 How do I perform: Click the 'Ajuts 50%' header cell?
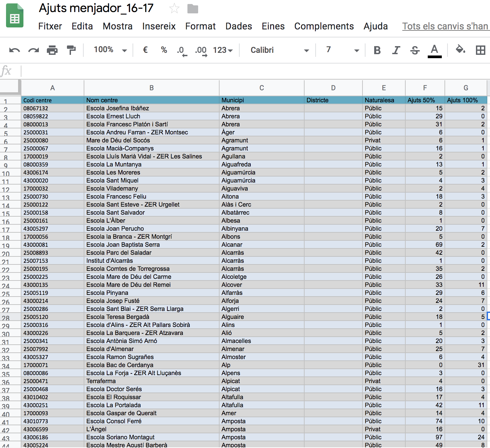click(425, 100)
